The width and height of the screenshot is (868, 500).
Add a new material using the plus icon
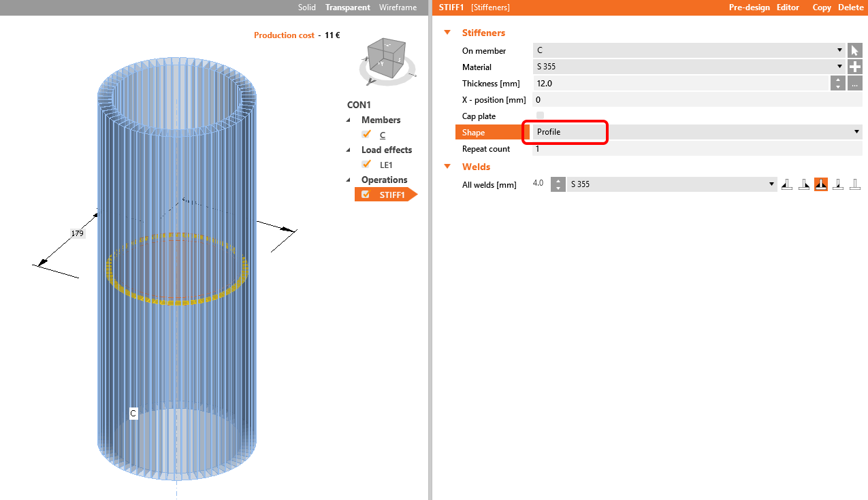[x=855, y=66]
